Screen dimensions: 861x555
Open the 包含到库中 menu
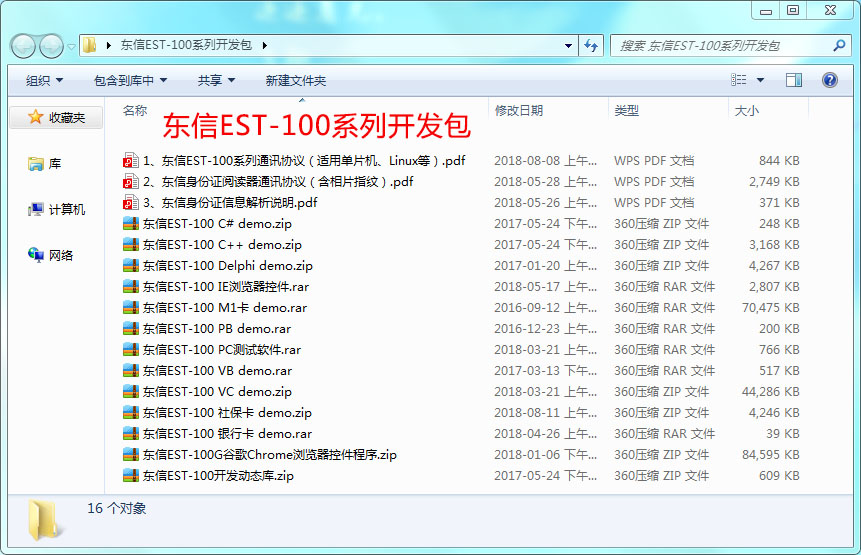130,81
